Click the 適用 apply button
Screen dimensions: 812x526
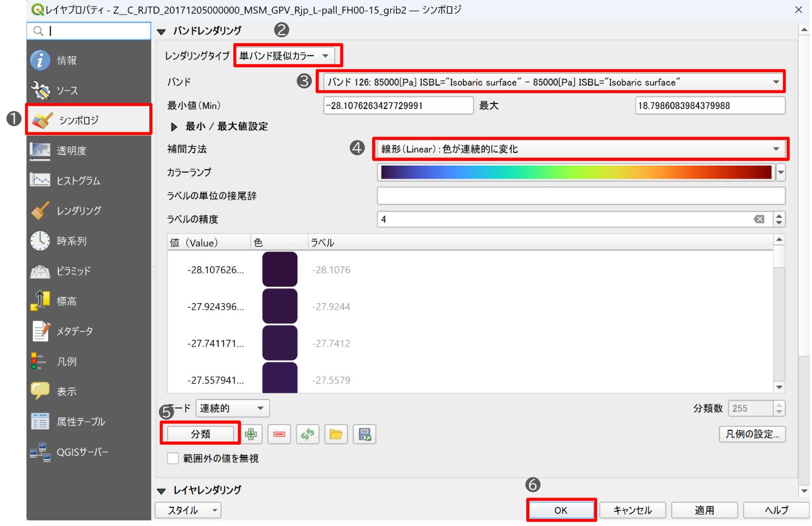pyautogui.click(x=704, y=510)
